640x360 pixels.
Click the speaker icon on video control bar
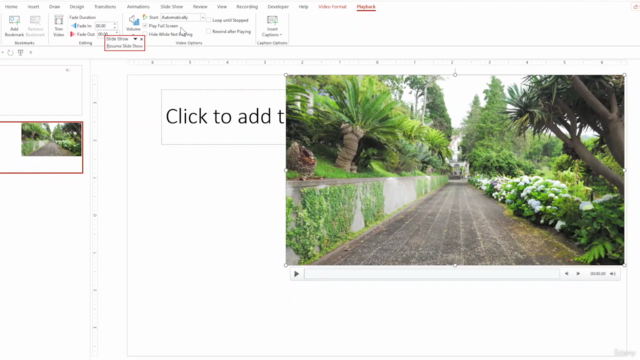click(x=613, y=274)
